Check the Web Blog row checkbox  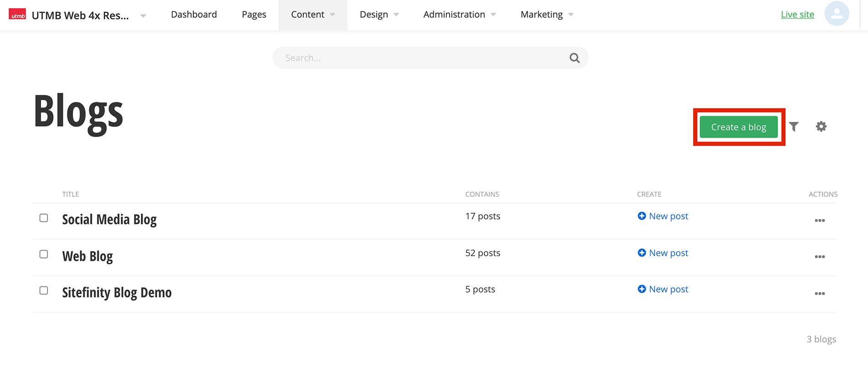pos(44,254)
